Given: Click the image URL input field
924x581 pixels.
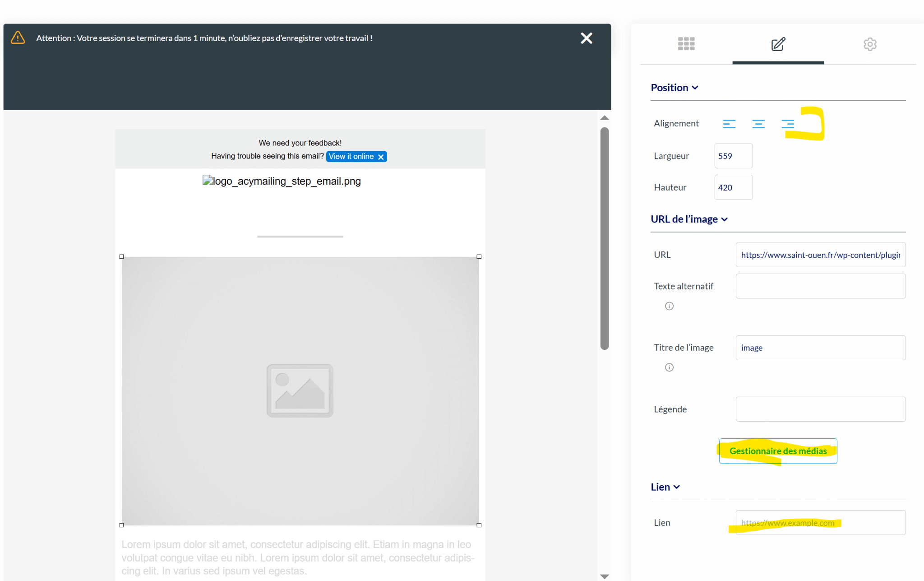Looking at the screenshot, I should point(820,255).
